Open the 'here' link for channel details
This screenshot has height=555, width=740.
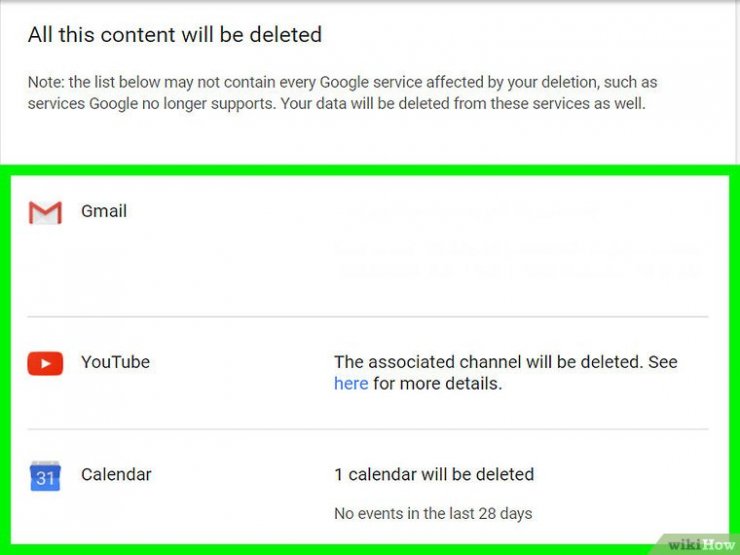click(351, 384)
